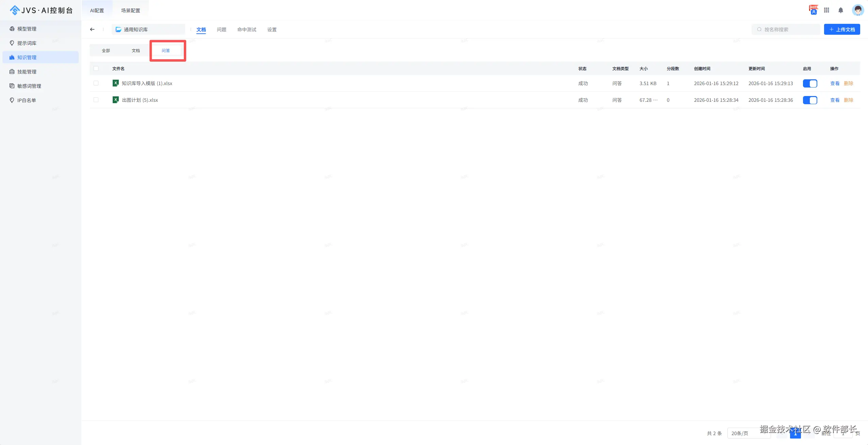This screenshot has width=868, height=445.
Task: Select the 全部 filter tab
Action: tap(106, 50)
